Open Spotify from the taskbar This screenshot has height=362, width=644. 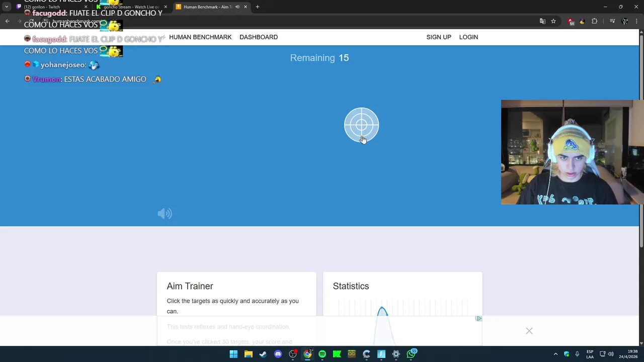pyautogui.click(x=322, y=354)
